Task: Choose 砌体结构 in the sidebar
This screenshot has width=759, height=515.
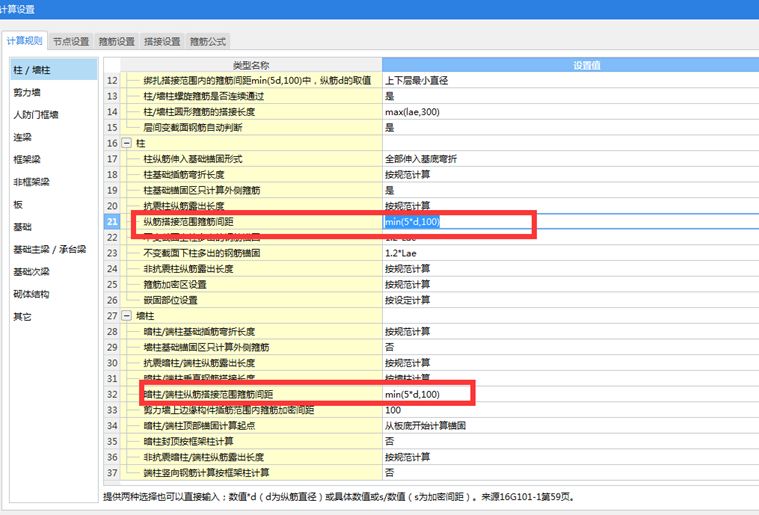Action: pos(30,294)
